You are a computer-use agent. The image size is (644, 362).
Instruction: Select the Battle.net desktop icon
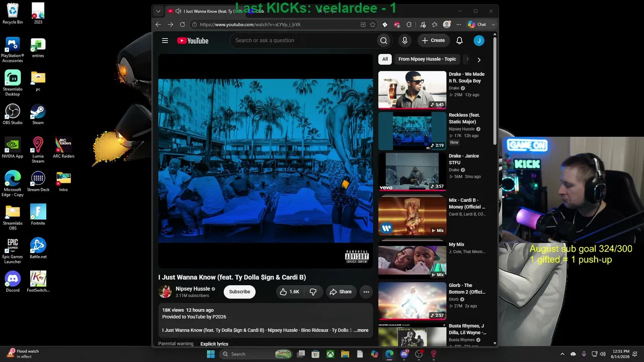(38, 248)
